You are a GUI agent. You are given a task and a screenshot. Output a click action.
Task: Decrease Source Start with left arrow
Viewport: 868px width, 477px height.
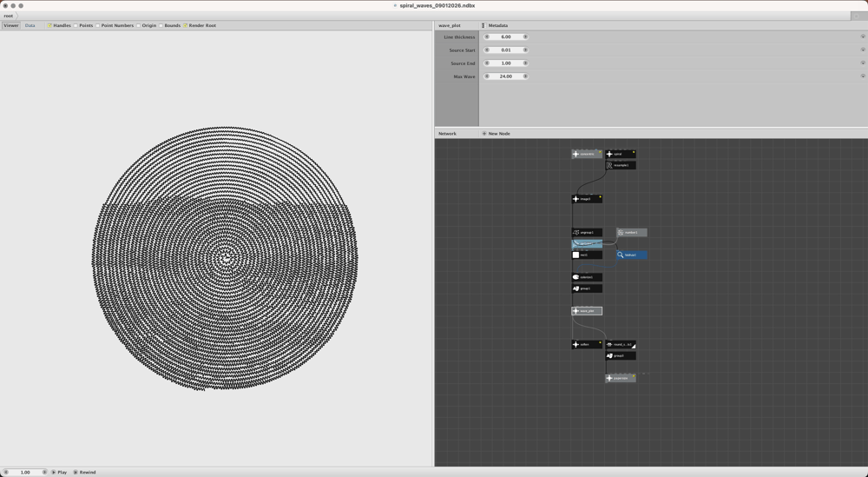(x=487, y=50)
